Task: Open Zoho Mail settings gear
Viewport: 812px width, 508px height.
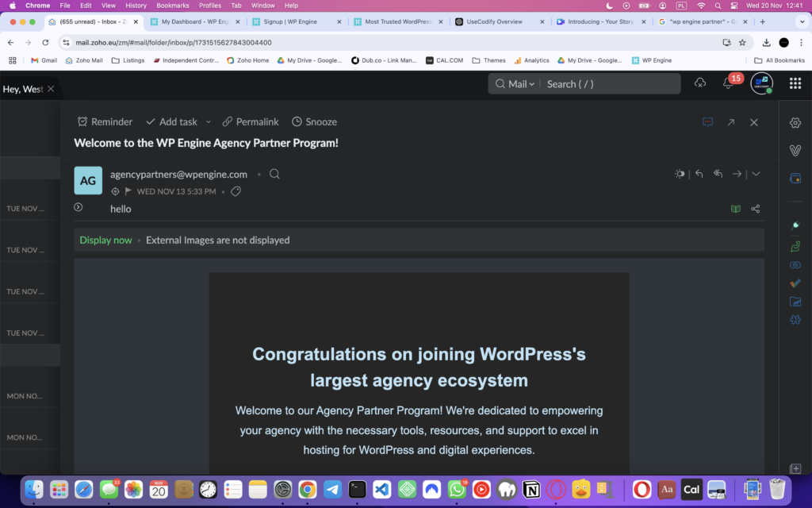Action: coord(795,123)
